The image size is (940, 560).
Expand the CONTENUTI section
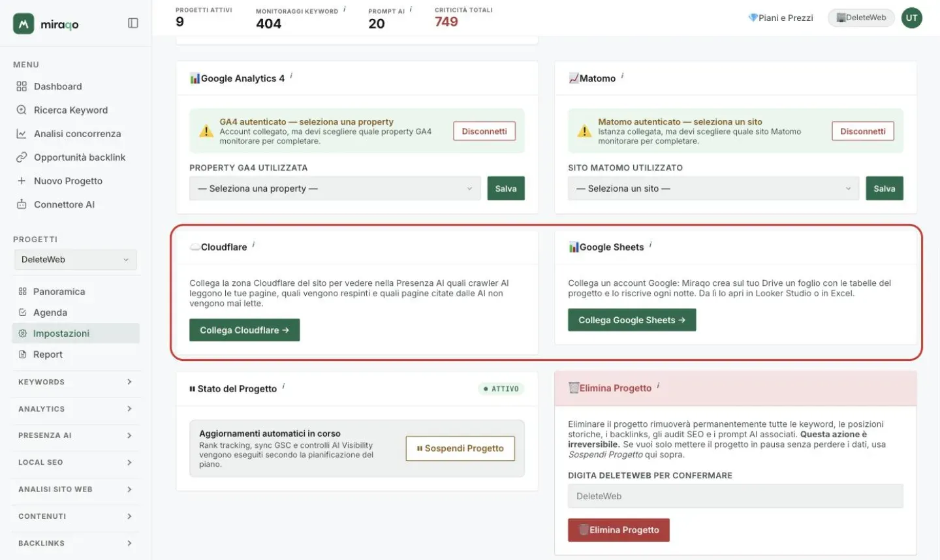point(76,516)
